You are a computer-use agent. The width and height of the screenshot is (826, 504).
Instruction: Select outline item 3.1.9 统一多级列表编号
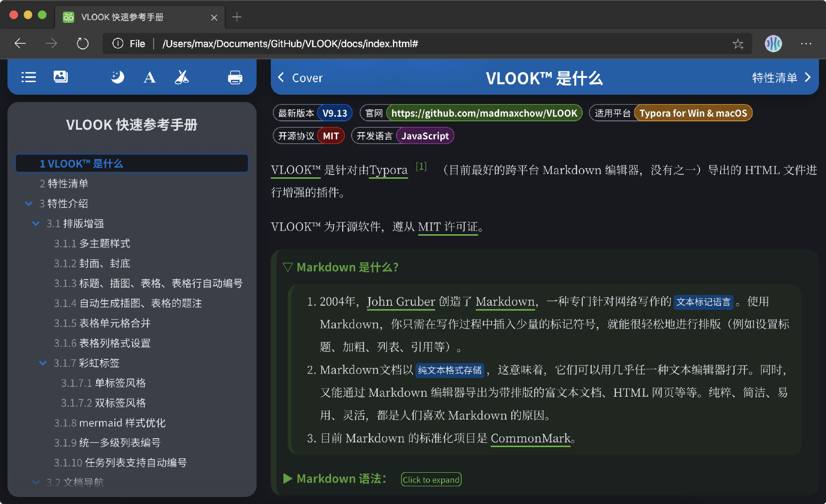pyautogui.click(x=107, y=442)
